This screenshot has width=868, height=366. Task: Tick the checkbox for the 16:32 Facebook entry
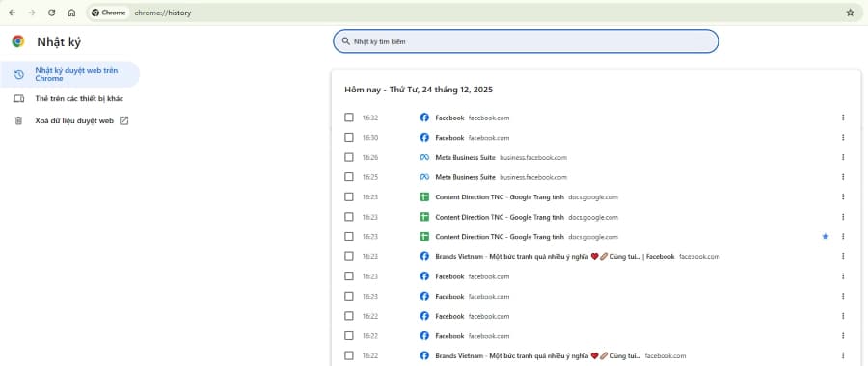pos(349,118)
